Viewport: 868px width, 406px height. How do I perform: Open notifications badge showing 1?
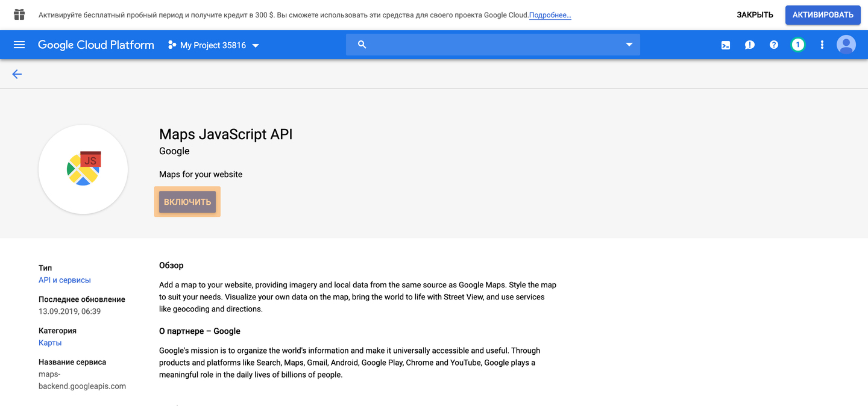click(797, 45)
